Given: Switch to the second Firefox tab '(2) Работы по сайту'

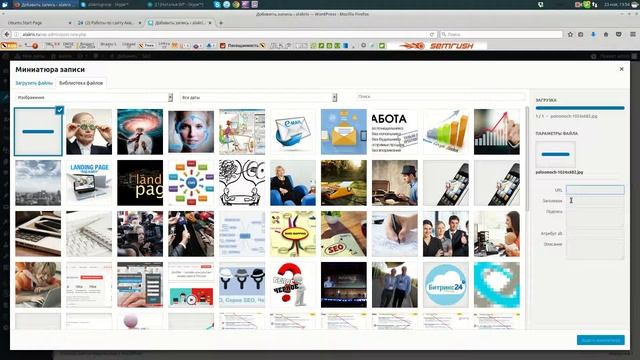Looking at the screenshot, I should coord(109,23).
